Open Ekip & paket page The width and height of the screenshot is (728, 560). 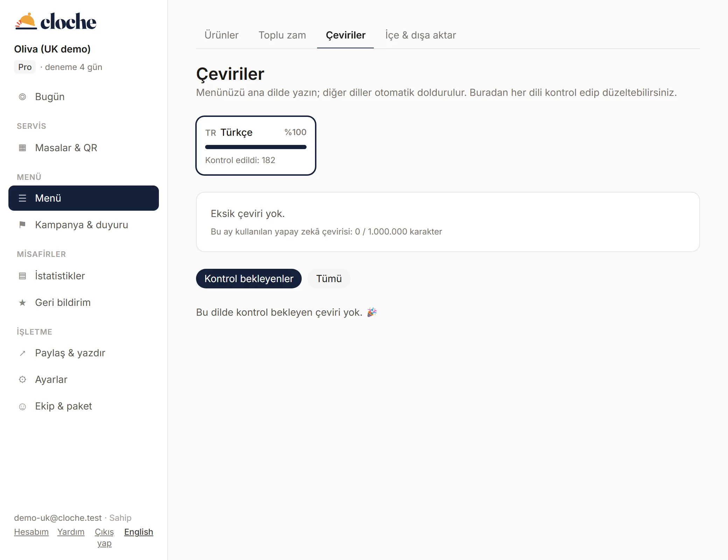point(84,406)
